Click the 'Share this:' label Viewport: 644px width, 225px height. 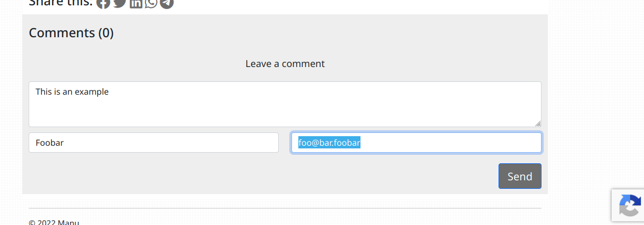point(61,3)
